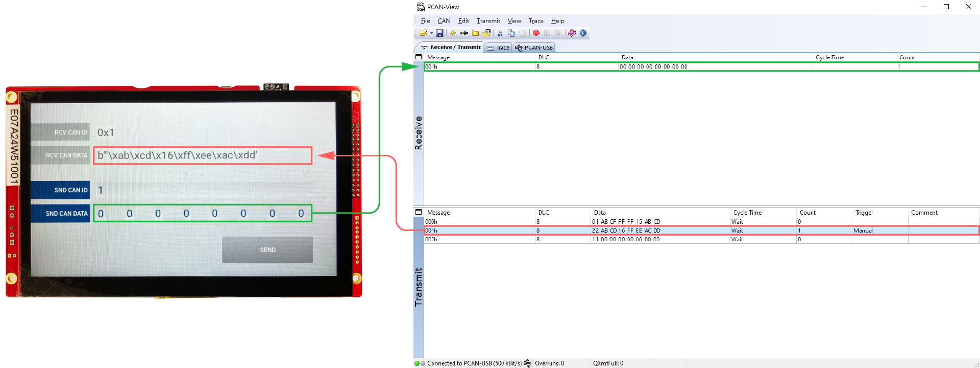Click the New Message envelope icon
The image size is (980, 368).
[x=475, y=33]
